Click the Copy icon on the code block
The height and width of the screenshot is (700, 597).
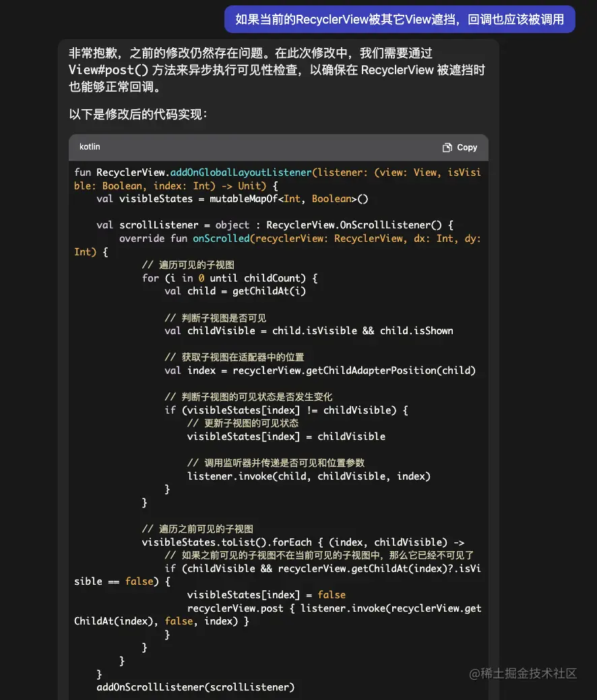(x=460, y=147)
